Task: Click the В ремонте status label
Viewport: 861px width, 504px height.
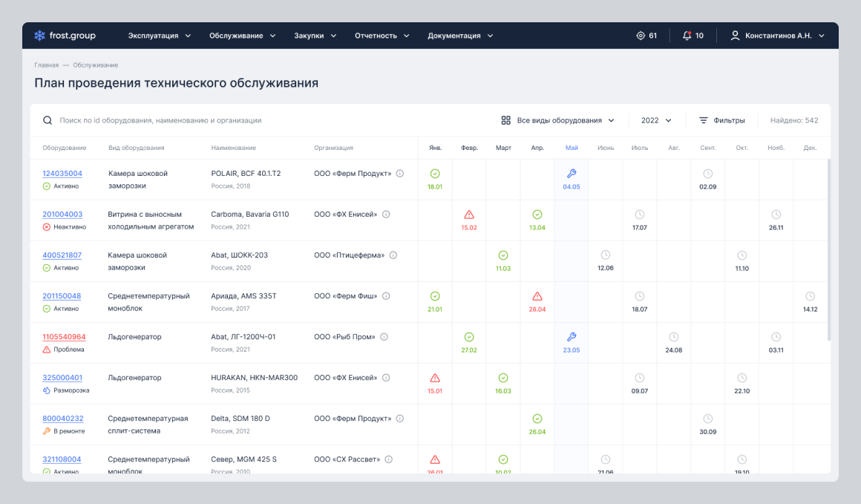Action: (69, 431)
